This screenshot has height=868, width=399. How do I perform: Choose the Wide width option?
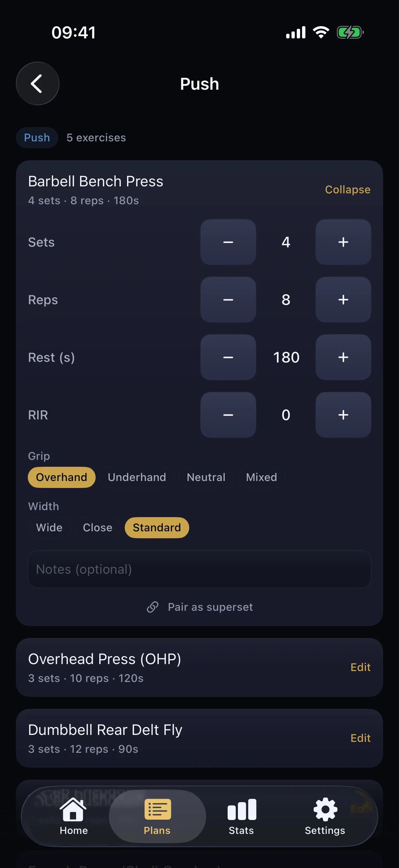(49, 527)
